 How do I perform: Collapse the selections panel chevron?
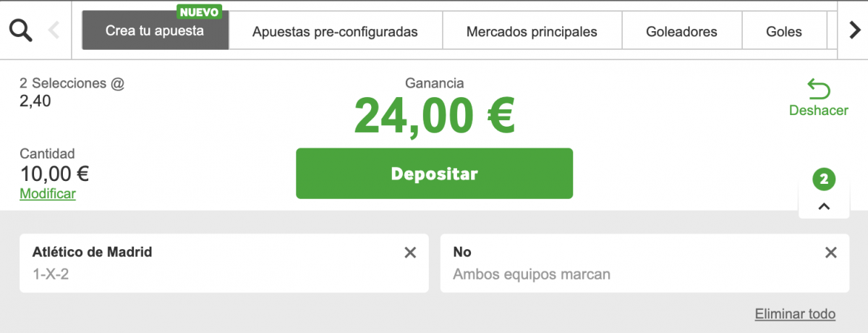point(824,206)
